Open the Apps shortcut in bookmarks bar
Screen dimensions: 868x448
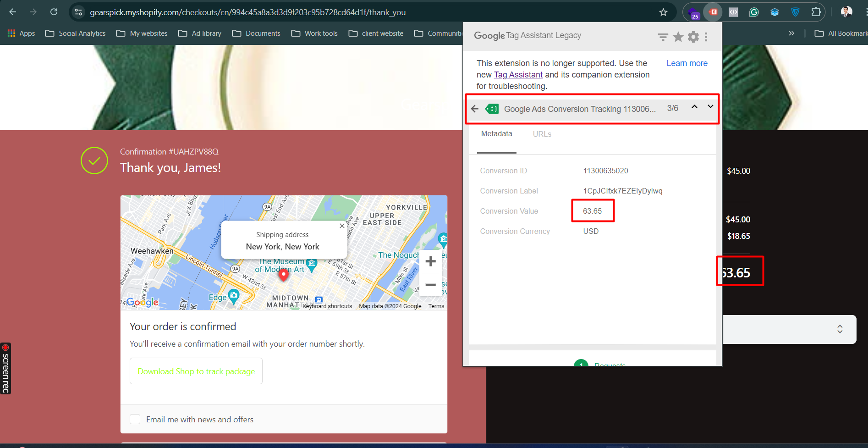[x=21, y=33]
